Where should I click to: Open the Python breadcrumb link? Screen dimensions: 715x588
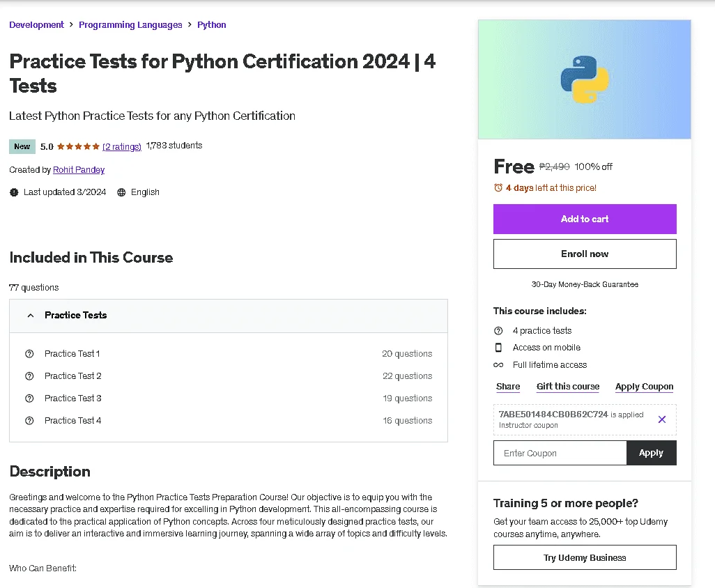pyautogui.click(x=212, y=24)
